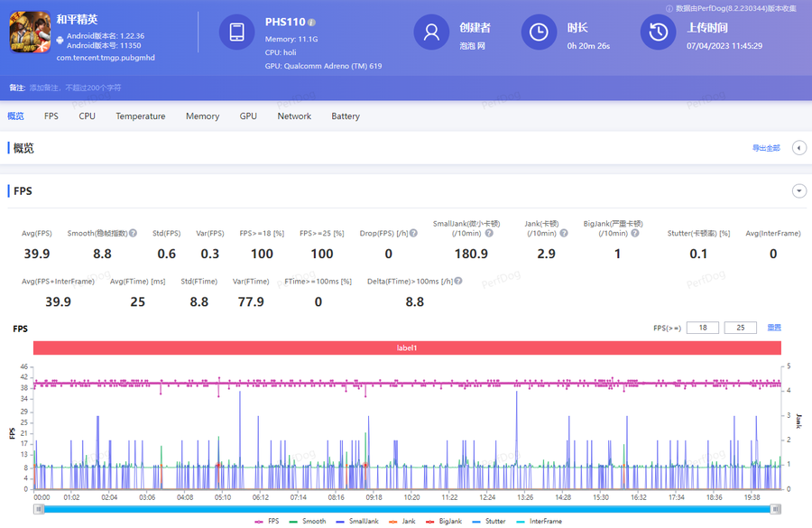This screenshot has width=812, height=528.
Task: Click the game app thumbnail icon
Action: pos(29,32)
